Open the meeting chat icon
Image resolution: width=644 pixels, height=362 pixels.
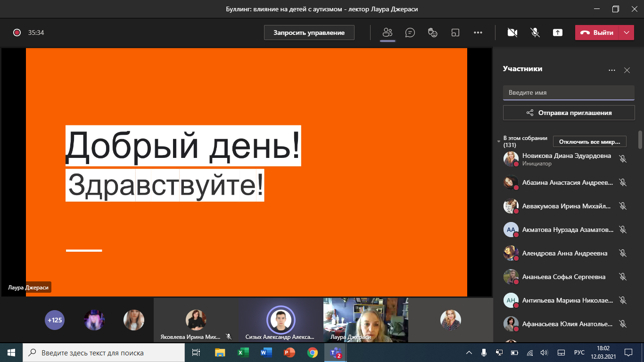(x=410, y=33)
